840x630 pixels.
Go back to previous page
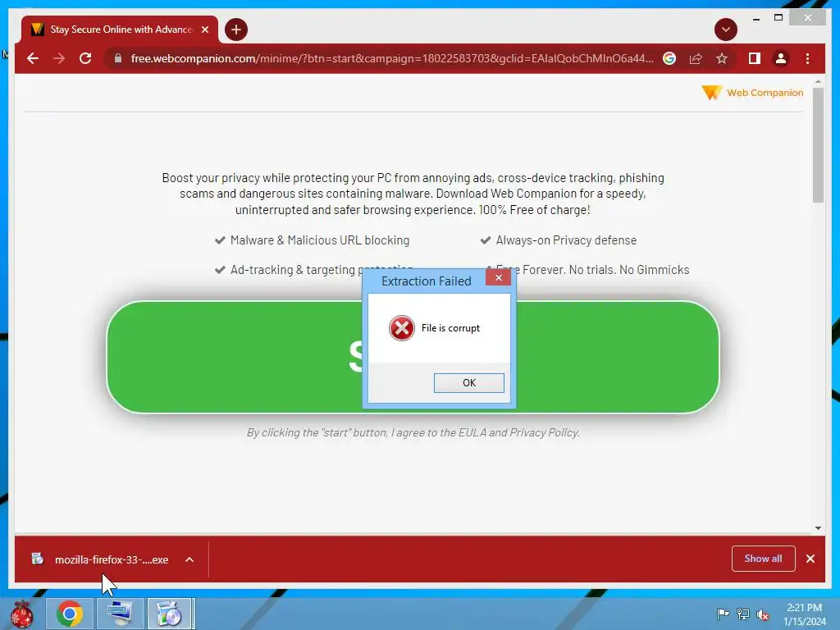click(x=33, y=58)
